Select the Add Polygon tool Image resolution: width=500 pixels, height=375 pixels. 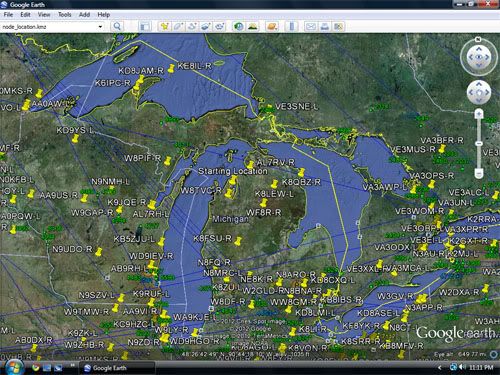(178, 26)
